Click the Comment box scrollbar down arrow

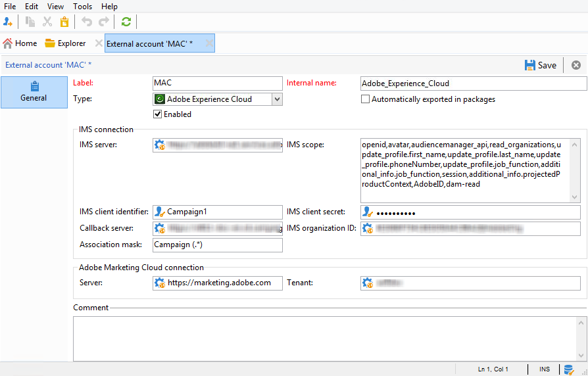[x=581, y=356]
